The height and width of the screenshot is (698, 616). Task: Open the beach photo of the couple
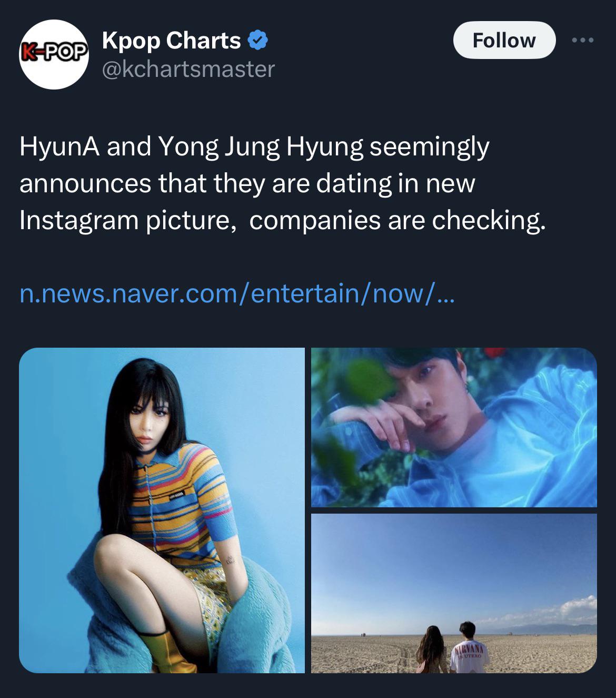454,593
